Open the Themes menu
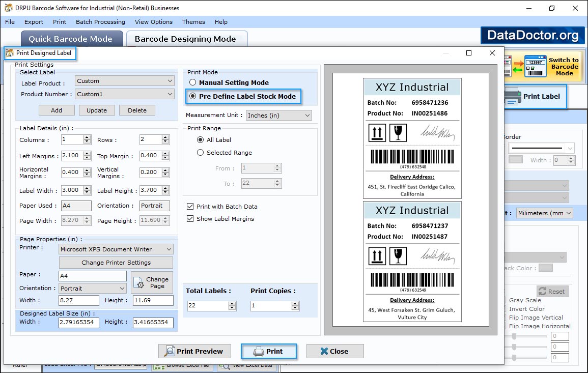 (x=193, y=22)
